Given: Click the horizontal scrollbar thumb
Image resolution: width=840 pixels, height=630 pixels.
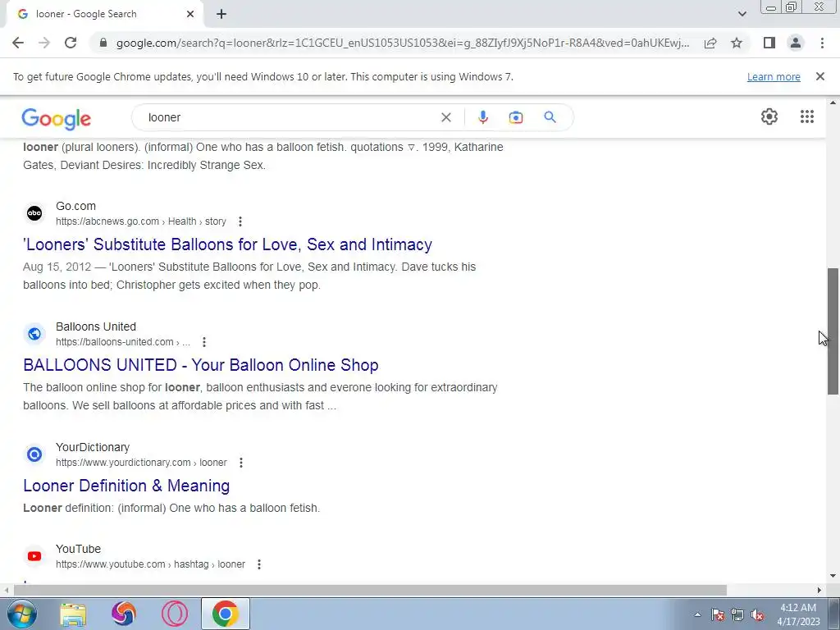Looking at the screenshot, I should [x=370, y=590].
